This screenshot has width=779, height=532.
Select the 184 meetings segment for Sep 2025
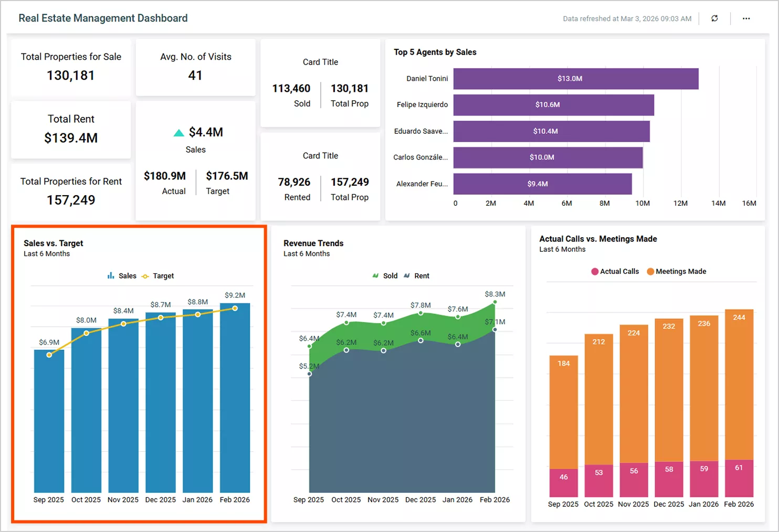tap(564, 412)
